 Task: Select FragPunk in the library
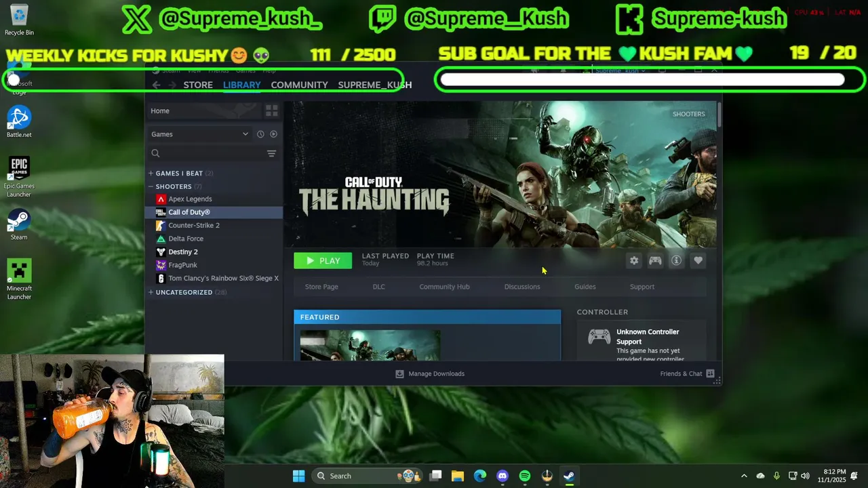[182, 265]
